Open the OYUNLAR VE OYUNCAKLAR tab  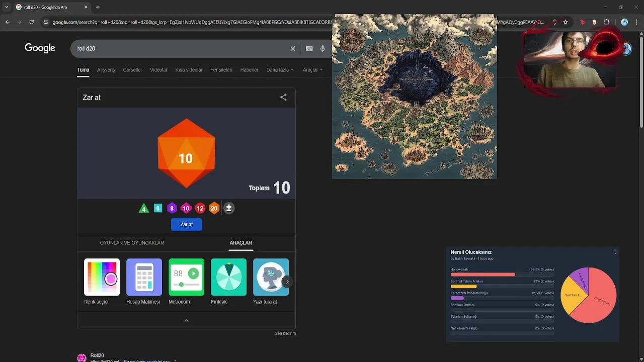tap(132, 243)
